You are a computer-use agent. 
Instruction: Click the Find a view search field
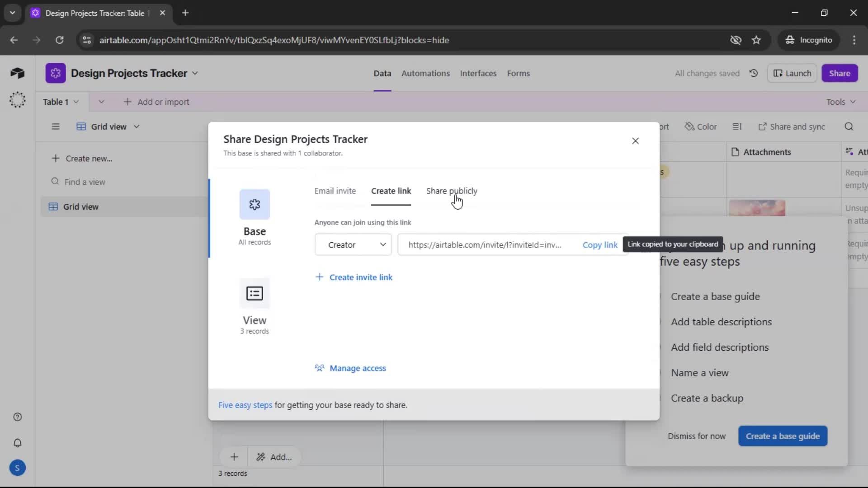click(x=85, y=182)
